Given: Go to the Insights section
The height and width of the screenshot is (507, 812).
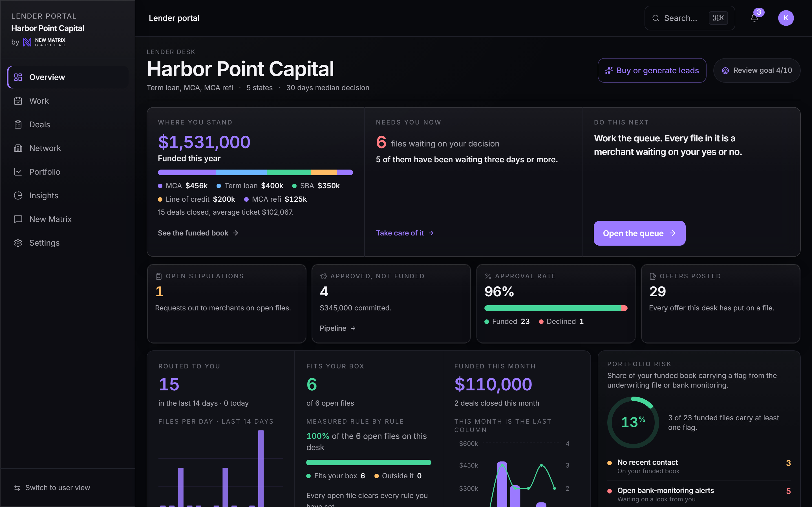Looking at the screenshot, I should pyautogui.click(x=68, y=195).
